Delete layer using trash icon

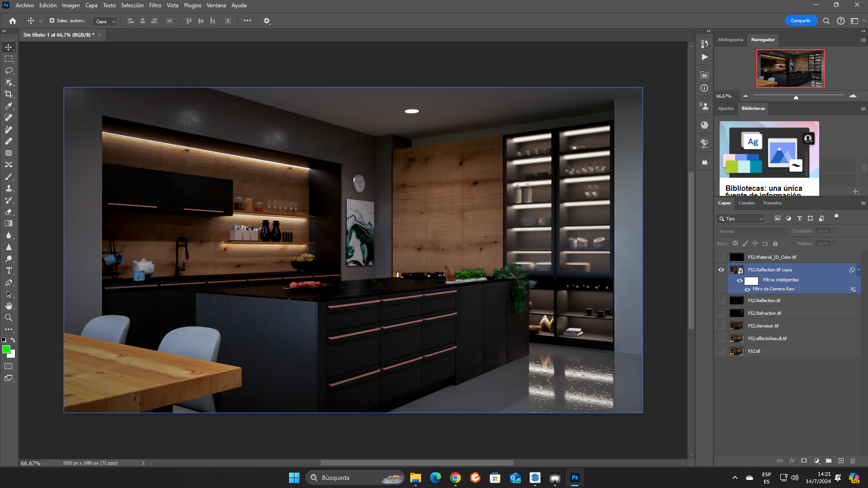(853, 461)
